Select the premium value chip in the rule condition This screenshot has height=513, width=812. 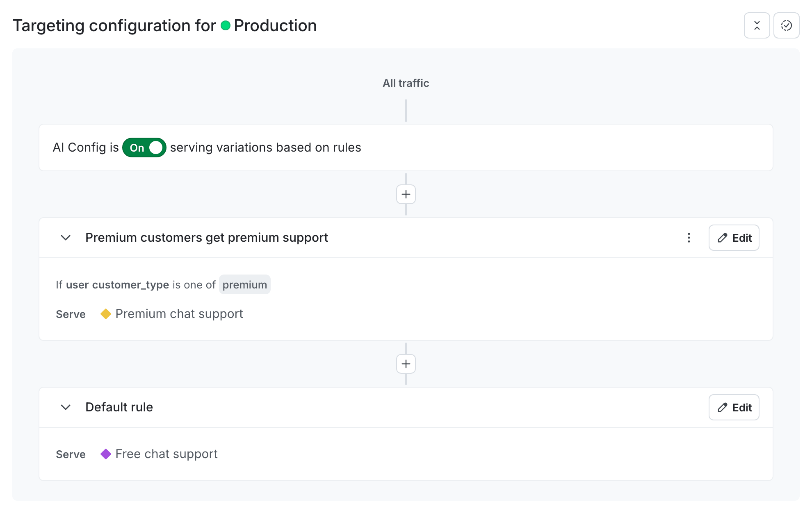tap(244, 284)
